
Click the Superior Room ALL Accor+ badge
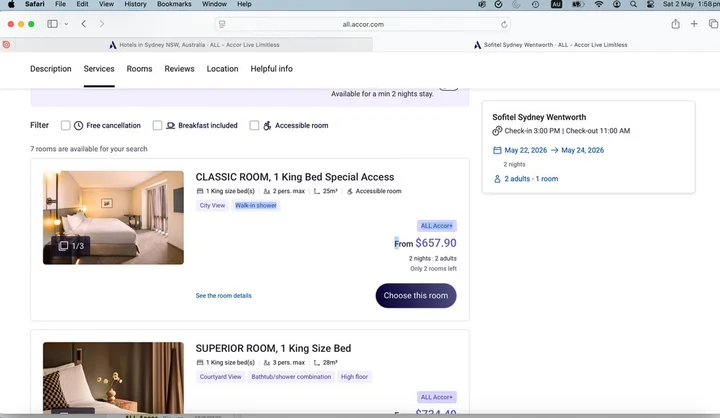[437, 397]
